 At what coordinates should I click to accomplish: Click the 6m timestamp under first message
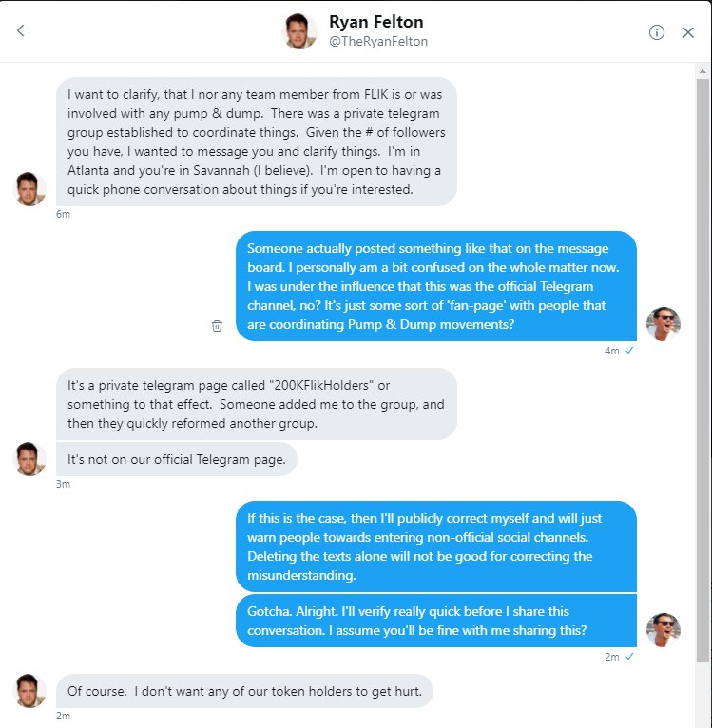click(63, 214)
